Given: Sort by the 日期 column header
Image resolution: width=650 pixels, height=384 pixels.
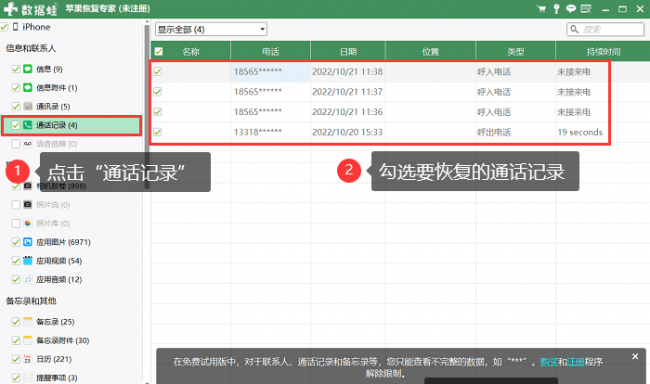Looking at the screenshot, I should click(348, 51).
